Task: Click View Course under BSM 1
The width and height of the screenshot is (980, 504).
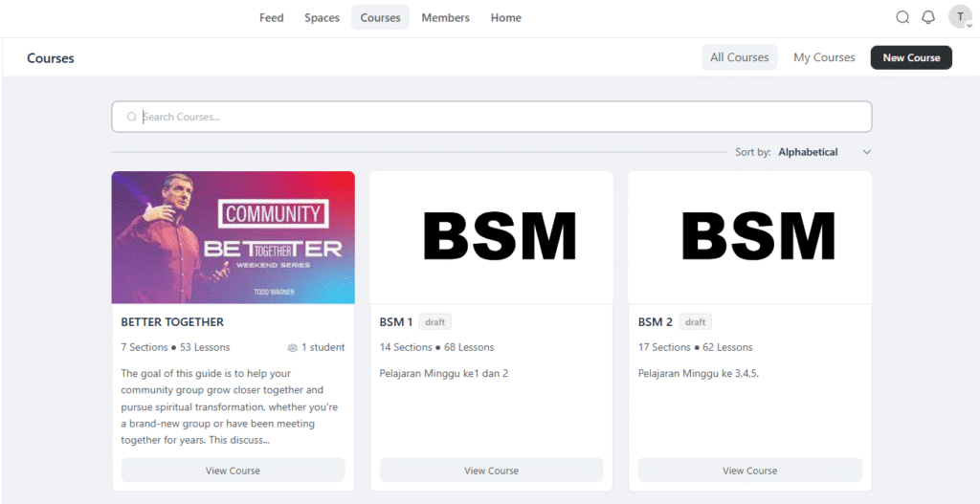Action: [491, 471]
